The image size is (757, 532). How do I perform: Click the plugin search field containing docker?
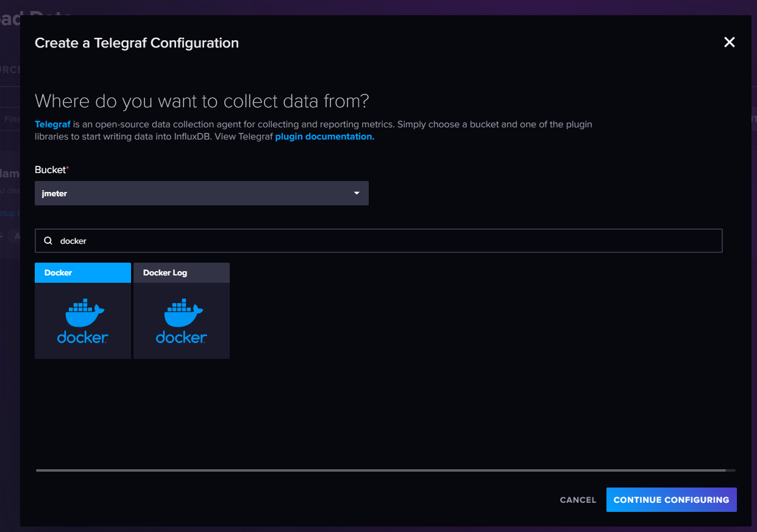tap(378, 241)
